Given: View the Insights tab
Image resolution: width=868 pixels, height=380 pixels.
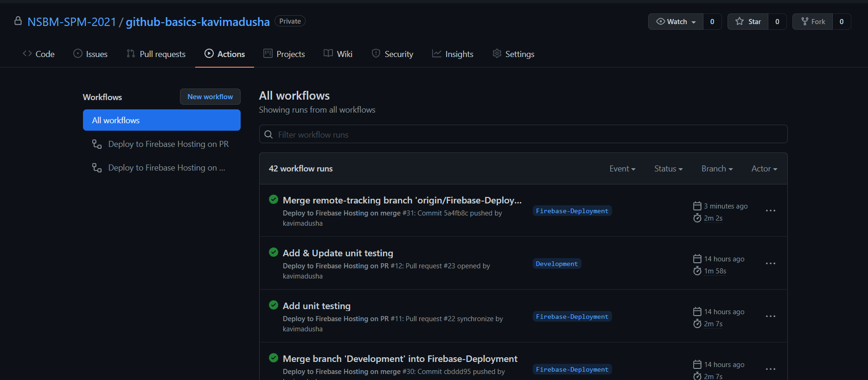Looking at the screenshot, I should pos(453,54).
